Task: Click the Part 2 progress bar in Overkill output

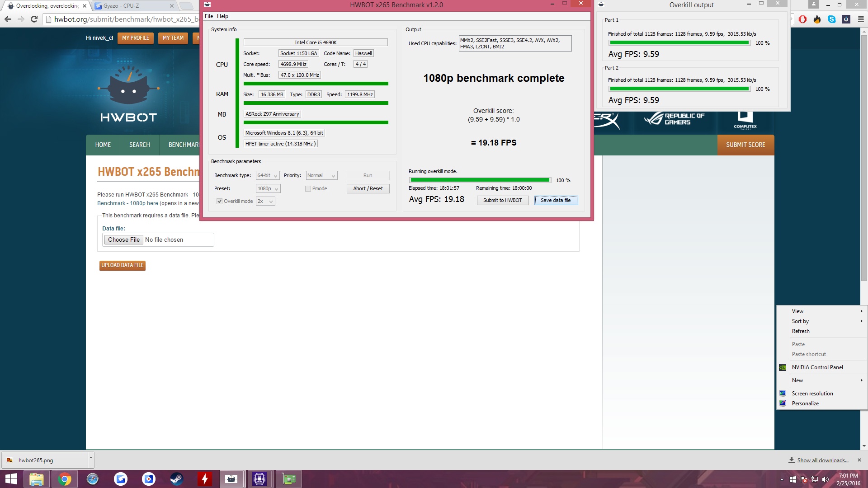Action: click(x=679, y=89)
